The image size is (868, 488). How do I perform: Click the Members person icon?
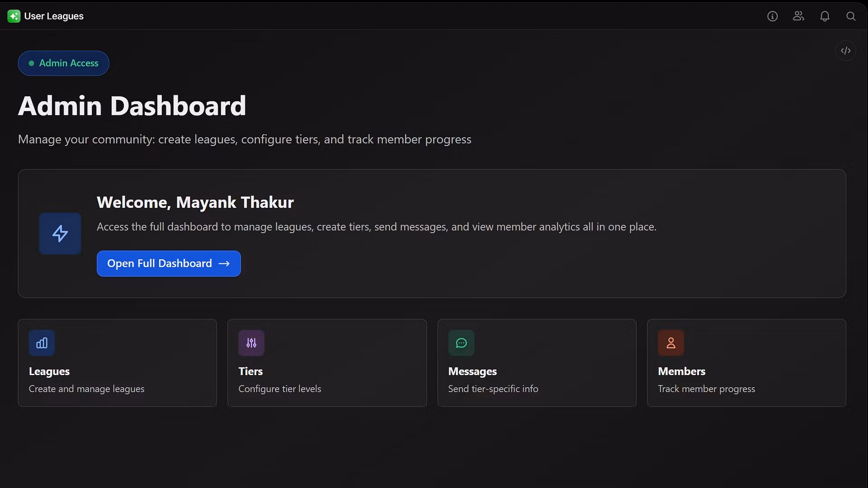pos(671,343)
